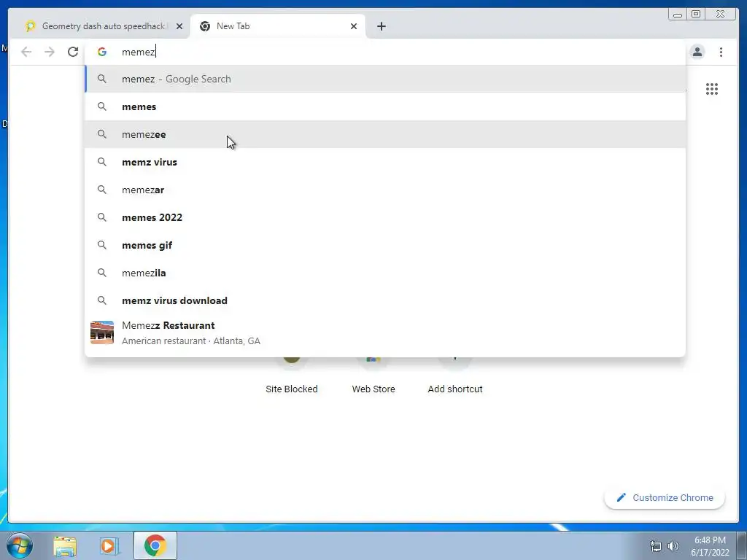Restore down the Chrome window
Viewport: 747px width, 560px height.
[x=695, y=15]
